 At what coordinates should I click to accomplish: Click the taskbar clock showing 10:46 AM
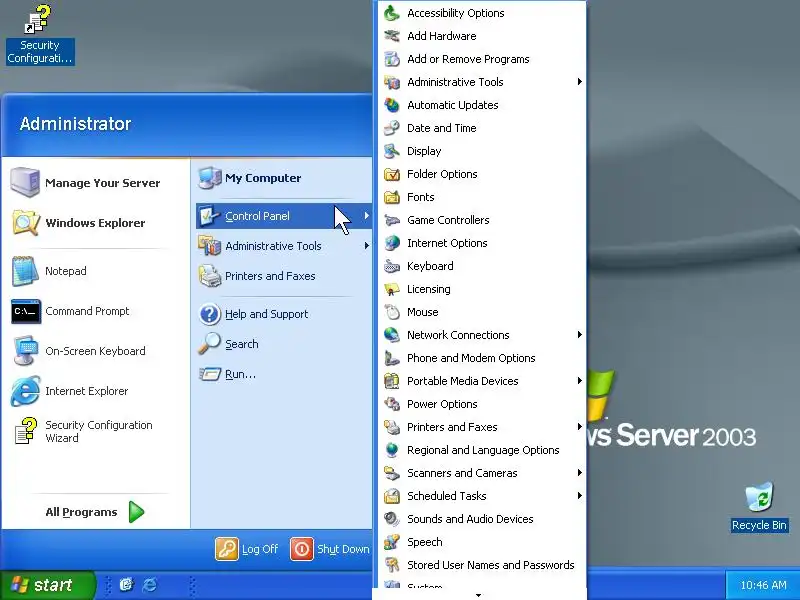[x=763, y=585]
